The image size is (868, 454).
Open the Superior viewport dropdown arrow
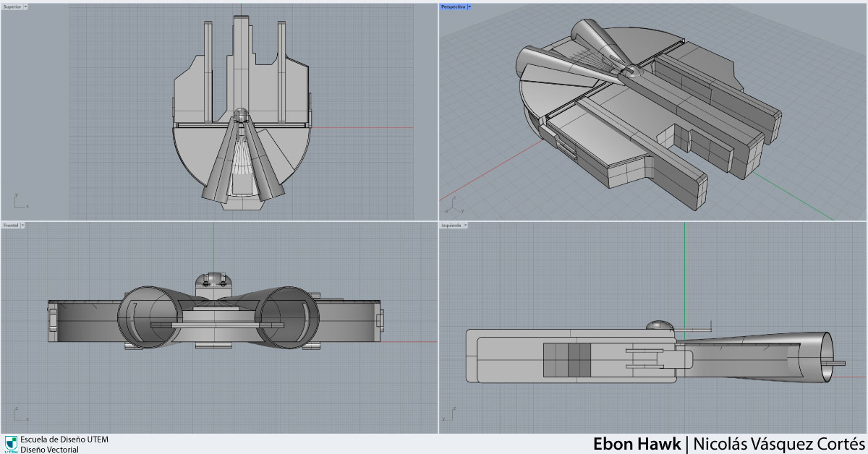point(26,7)
